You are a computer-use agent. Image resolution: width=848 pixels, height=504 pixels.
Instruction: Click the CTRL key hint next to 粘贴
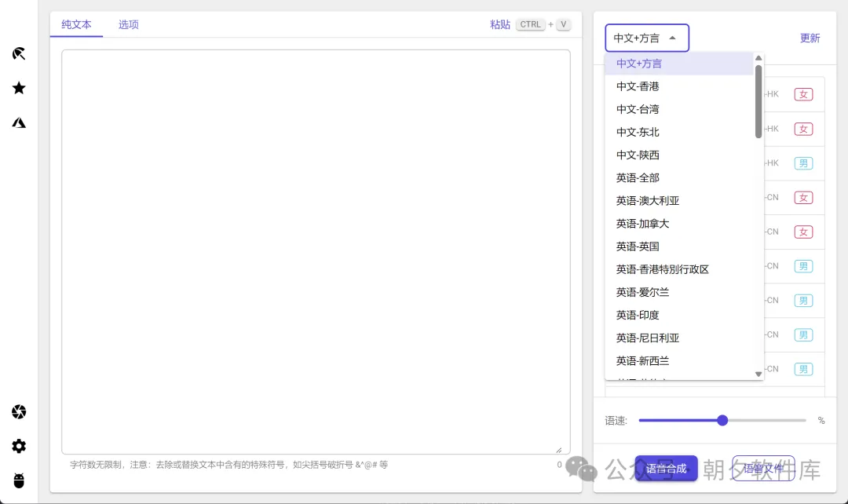[x=530, y=24]
